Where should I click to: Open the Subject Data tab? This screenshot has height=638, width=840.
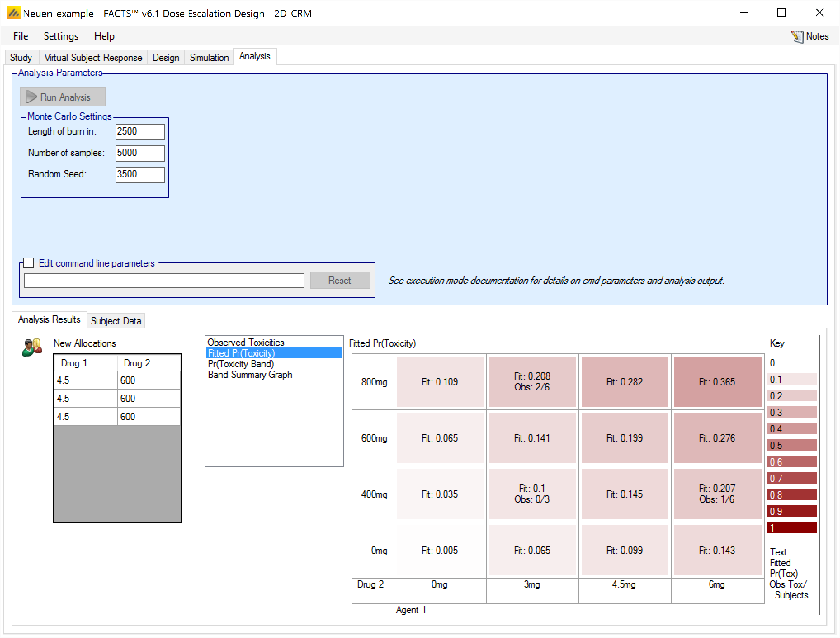(116, 321)
